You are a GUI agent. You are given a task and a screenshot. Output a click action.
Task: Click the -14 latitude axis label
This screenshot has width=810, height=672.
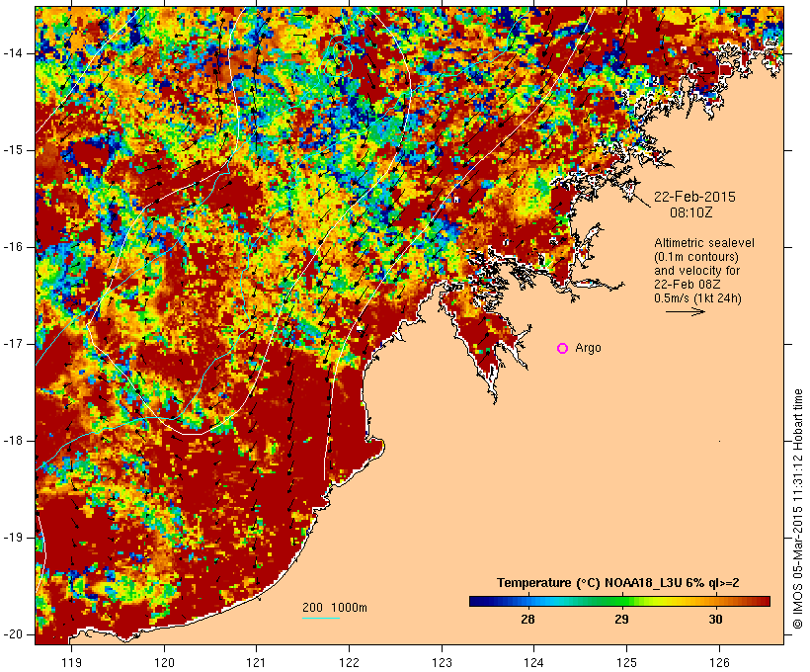coord(12,53)
